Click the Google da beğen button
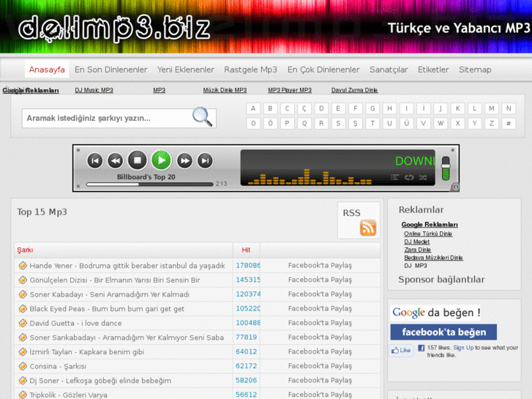The width and height of the screenshot is (532, 399). point(435,313)
